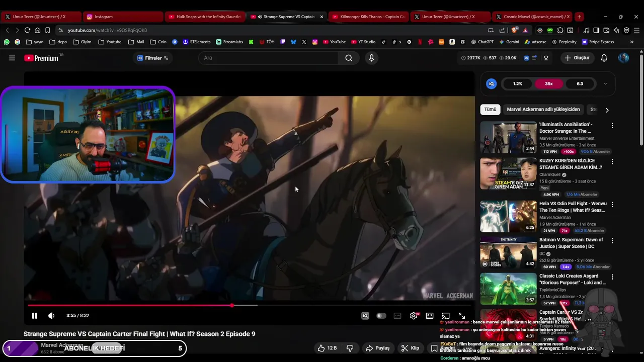The height and width of the screenshot is (362, 644).
Task: Open options for Hela VS Odin video
Action: click(x=612, y=205)
